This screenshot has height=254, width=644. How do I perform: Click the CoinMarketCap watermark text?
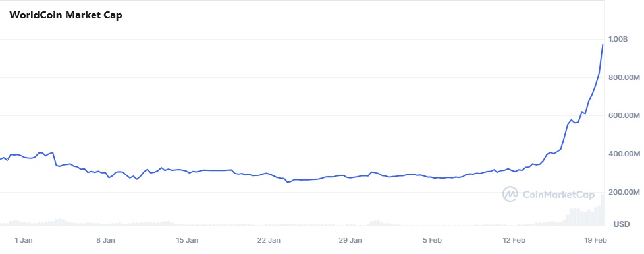point(558,195)
